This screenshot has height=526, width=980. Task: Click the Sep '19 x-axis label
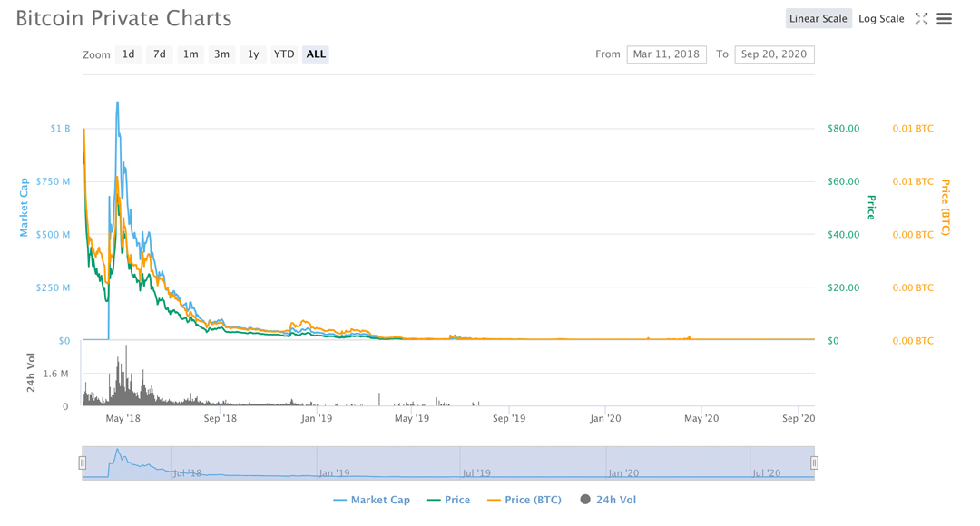pyautogui.click(x=509, y=419)
